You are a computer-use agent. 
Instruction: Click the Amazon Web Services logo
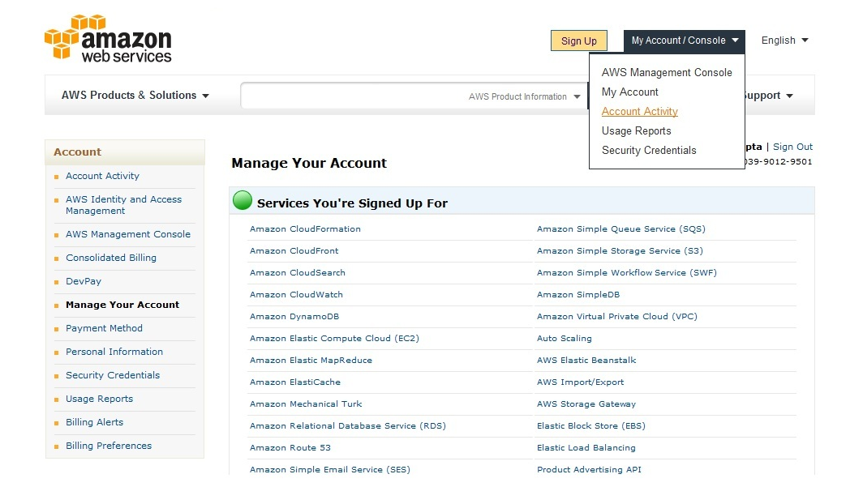click(x=106, y=37)
